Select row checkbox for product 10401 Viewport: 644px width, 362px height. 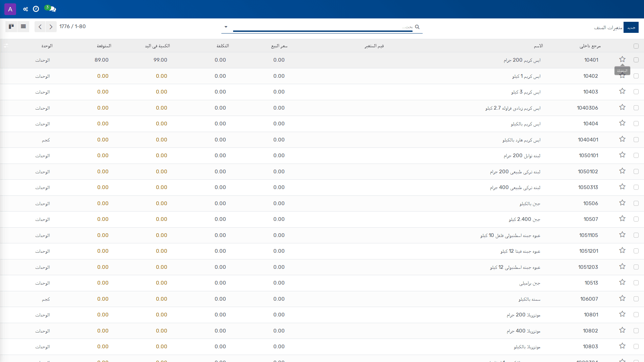click(636, 60)
